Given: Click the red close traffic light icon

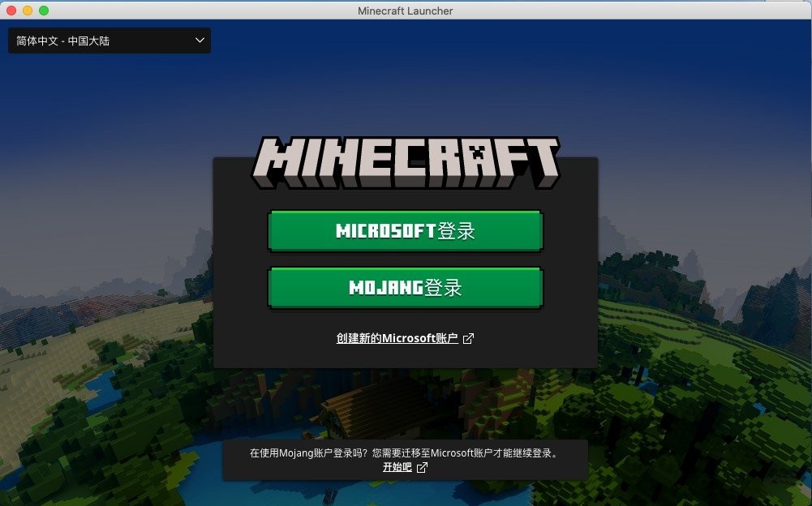Looking at the screenshot, I should point(10,11).
